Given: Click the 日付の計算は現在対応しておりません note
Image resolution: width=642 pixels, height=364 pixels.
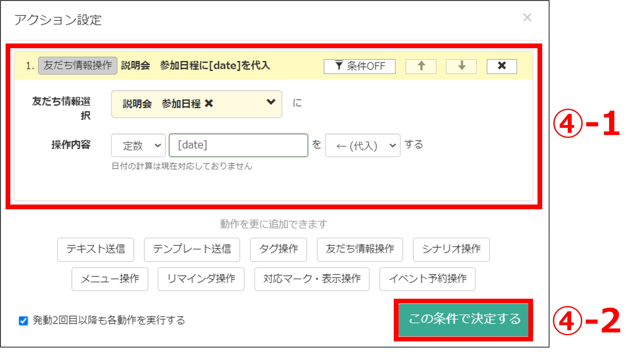Looking at the screenshot, I should tap(182, 166).
